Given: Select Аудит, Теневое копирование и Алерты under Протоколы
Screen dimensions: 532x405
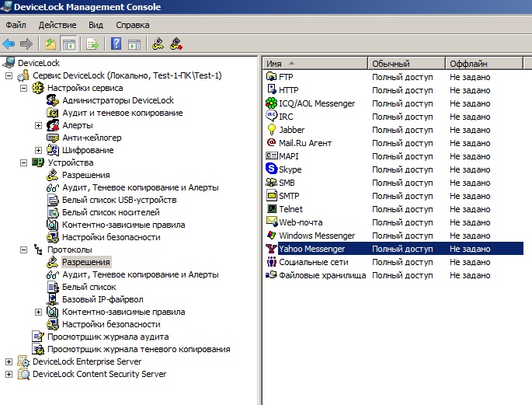Looking at the screenshot, I should pos(141,274).
